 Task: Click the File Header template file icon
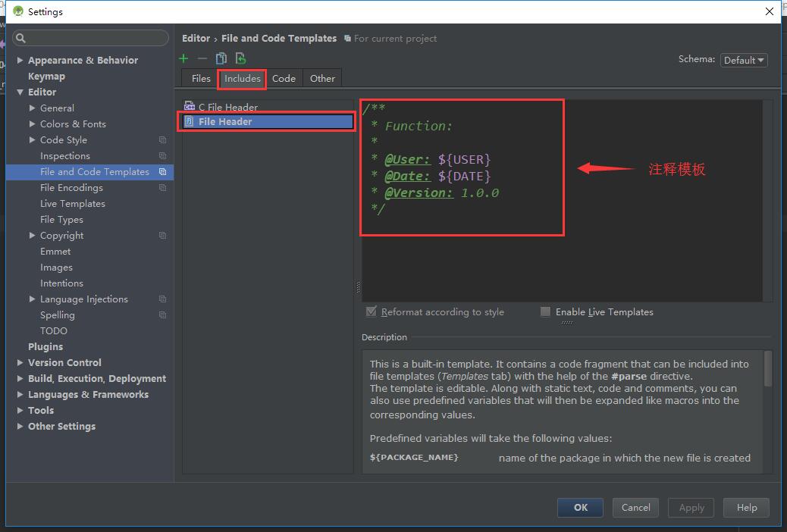(190, 121)
